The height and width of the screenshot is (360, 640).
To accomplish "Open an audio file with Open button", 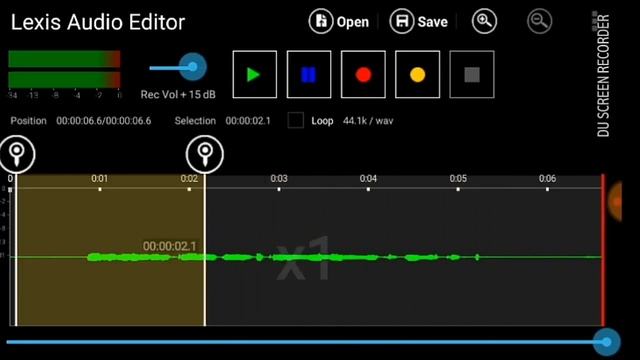I will pyautogui.click(x=339, y=21).
